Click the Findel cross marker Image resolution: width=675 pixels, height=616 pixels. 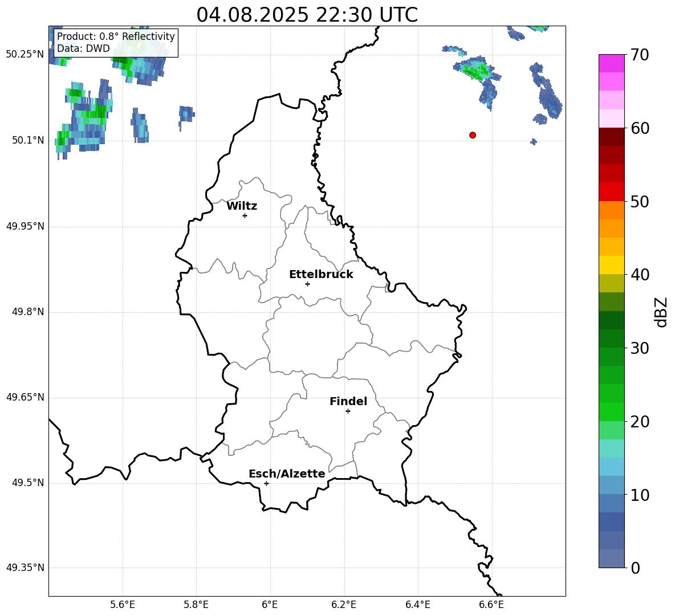348,411
